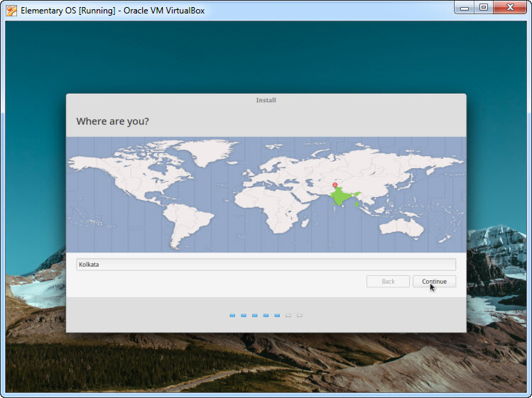This screenshot has width=532, height=398.
Task: Click the fifth blue progress step indicator
Action: pyautogui.click(x=277, y=315)
